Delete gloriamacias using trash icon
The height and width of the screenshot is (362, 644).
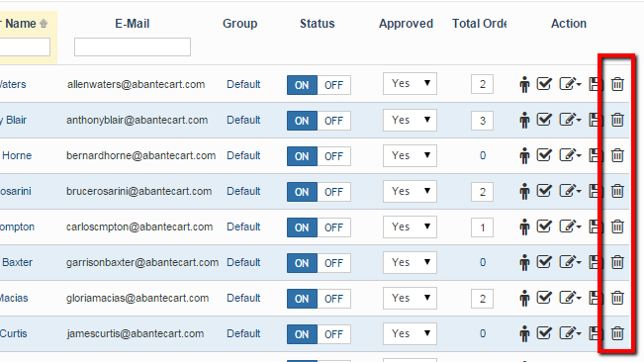point(617,298)
